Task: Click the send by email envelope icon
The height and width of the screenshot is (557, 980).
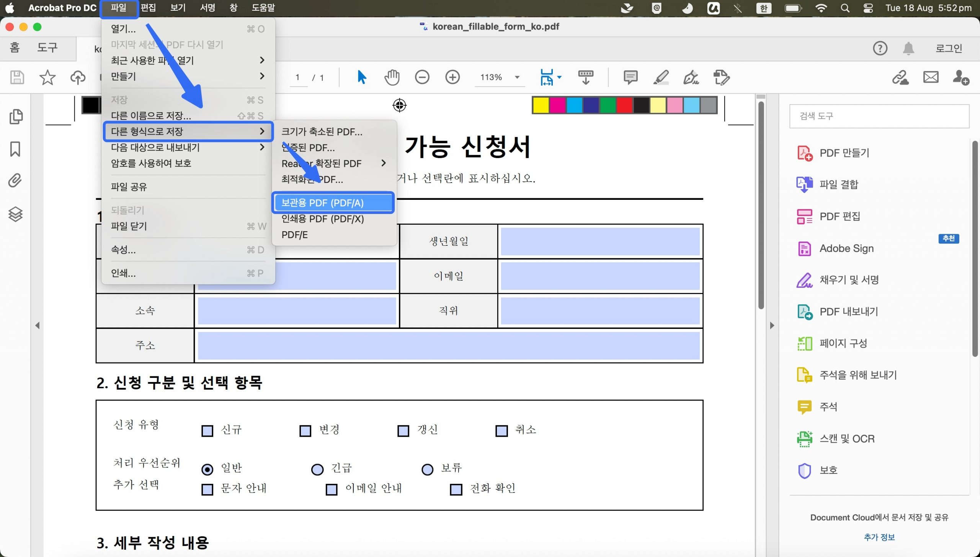Action: pos(931,77)
